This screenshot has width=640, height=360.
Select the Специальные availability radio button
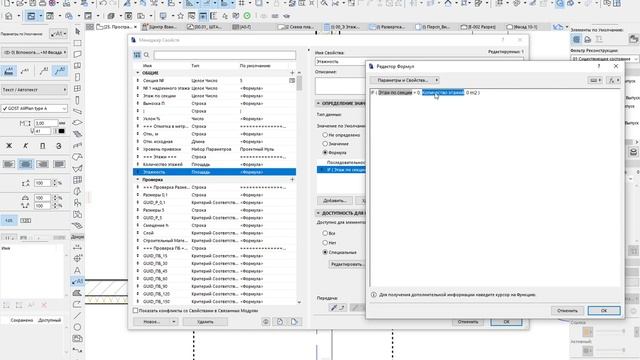pyautogui.click(x=325, y=252)
